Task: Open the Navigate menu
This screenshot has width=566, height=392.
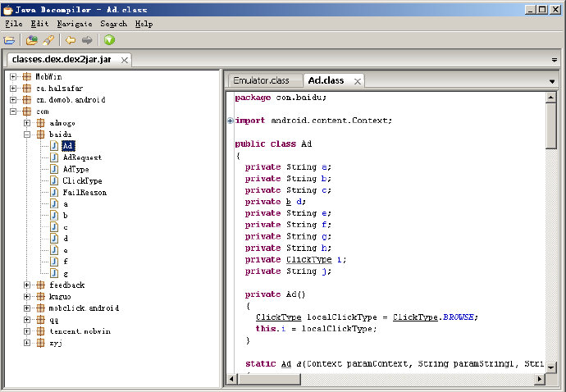Action: [75, 24]
